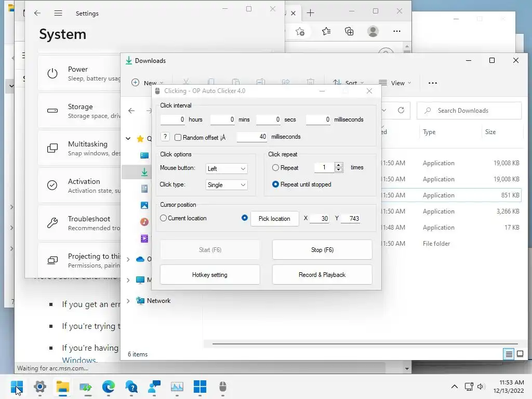Image resolution: width=532 pixels, height=399 pixels.
Task: Expand the This PC tree node
Action: tap(128, 280)
